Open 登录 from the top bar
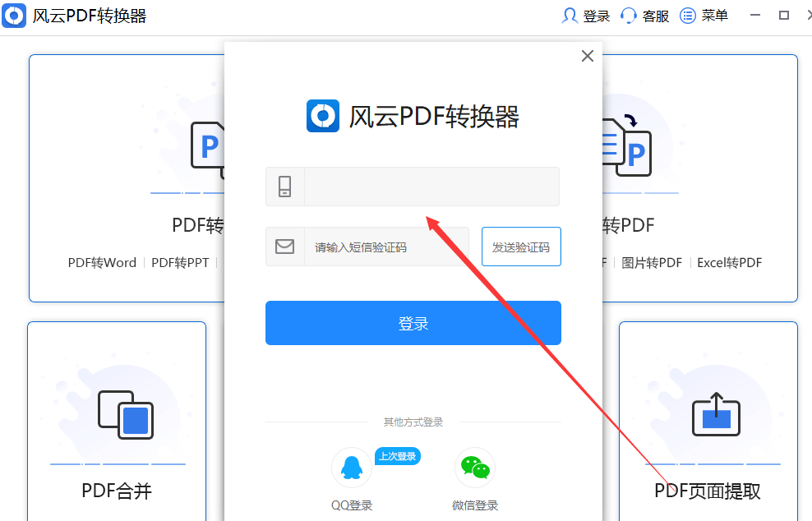 tap(596, 16)
